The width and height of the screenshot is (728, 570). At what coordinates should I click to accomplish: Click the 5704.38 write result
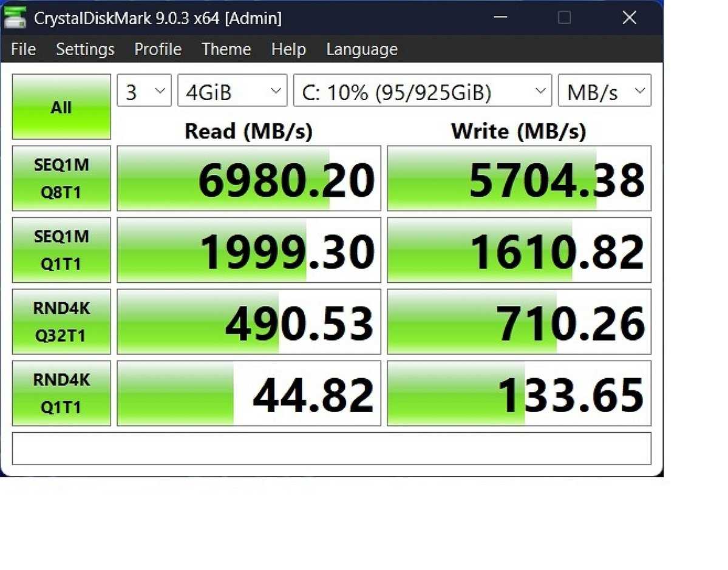pos(519,178)
